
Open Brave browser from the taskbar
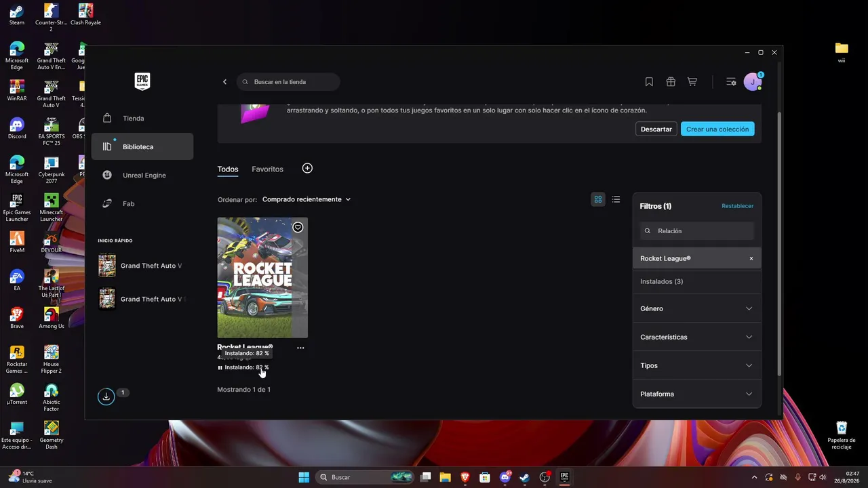coord(465,477)
